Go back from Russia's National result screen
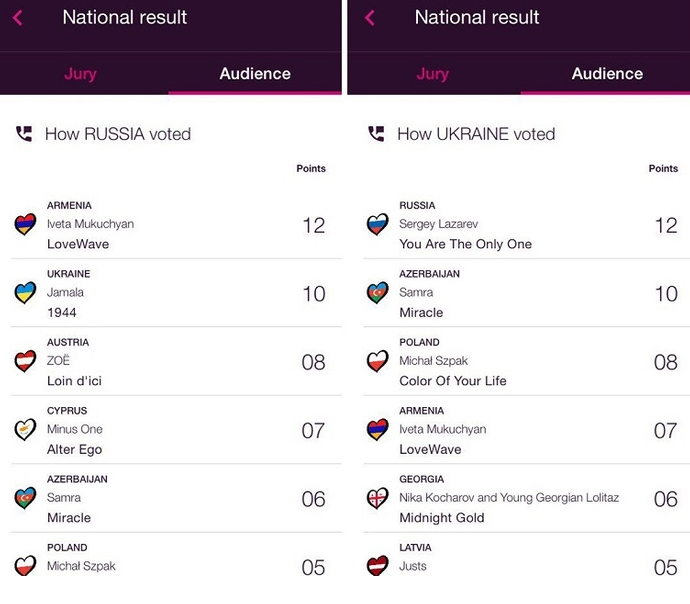Screen dimensions: 690x604 18,18
